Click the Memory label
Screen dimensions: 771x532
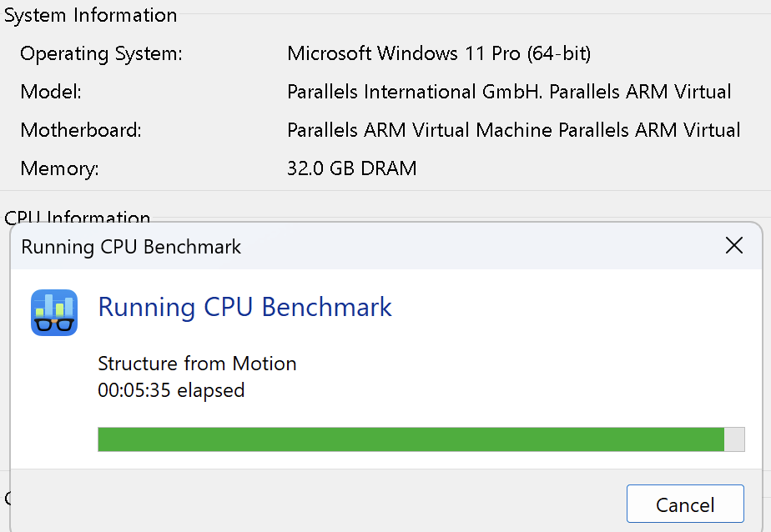point(59,168)
